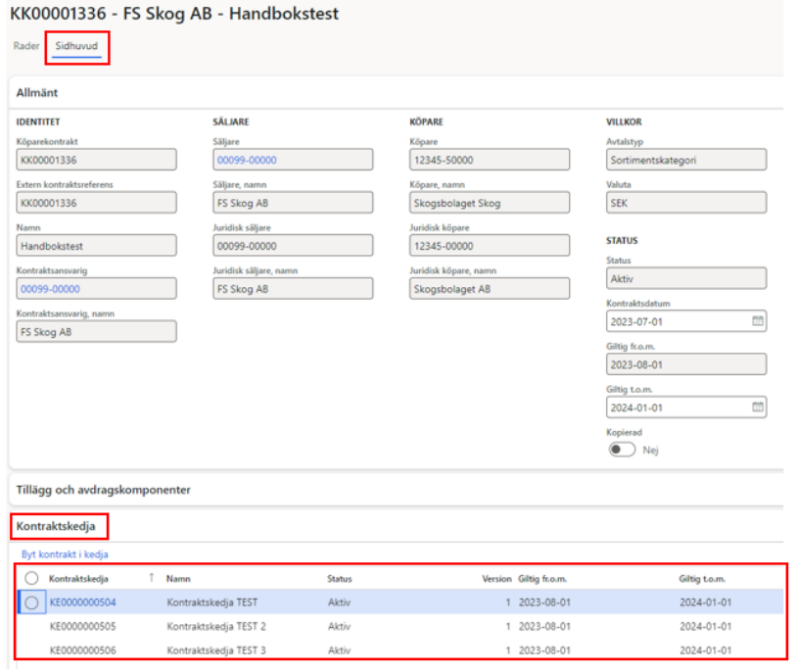
Task: Switch to the Rader tab
Action: [x=26, y=46]
